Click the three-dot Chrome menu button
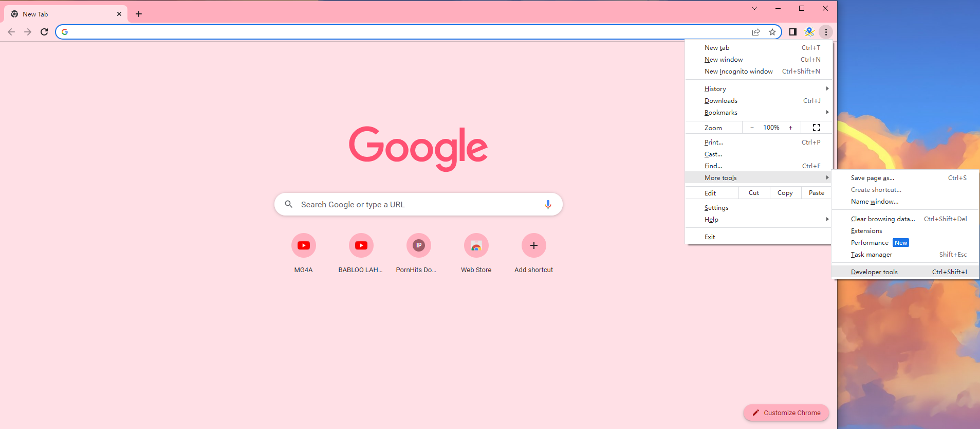The height and width of the screenshot is (429, 980). pos(826,32)
